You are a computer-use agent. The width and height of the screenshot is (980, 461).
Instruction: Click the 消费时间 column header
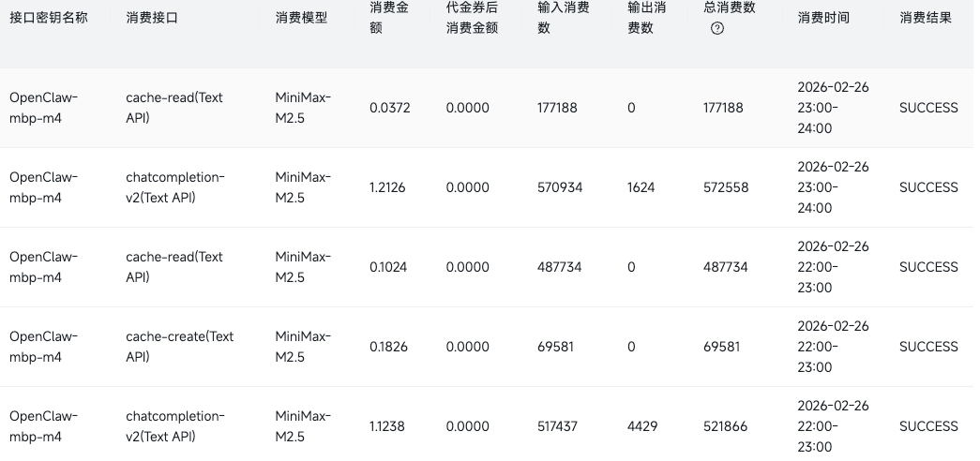(823, 18)
